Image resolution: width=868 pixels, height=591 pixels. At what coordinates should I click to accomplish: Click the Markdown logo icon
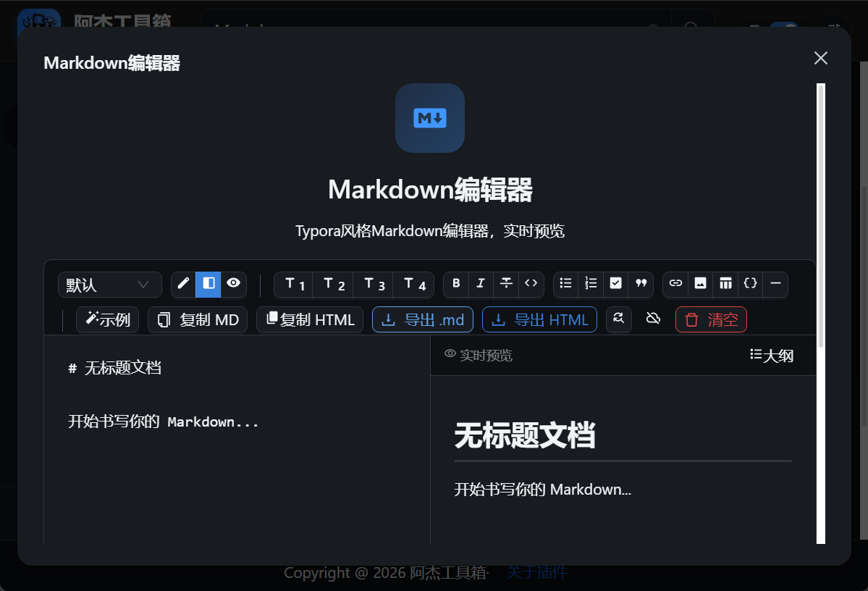(x=429, y=118)
